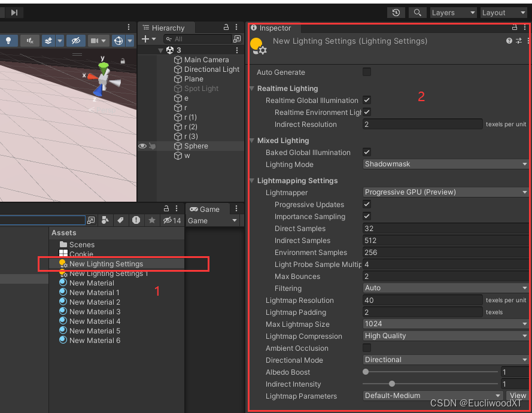Toggle Sphere scene visibility eye icon

point(142,146)
